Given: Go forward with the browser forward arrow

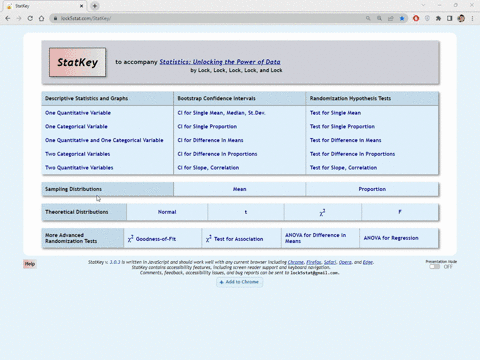Looking at the screenshot, I should [19, 18].
